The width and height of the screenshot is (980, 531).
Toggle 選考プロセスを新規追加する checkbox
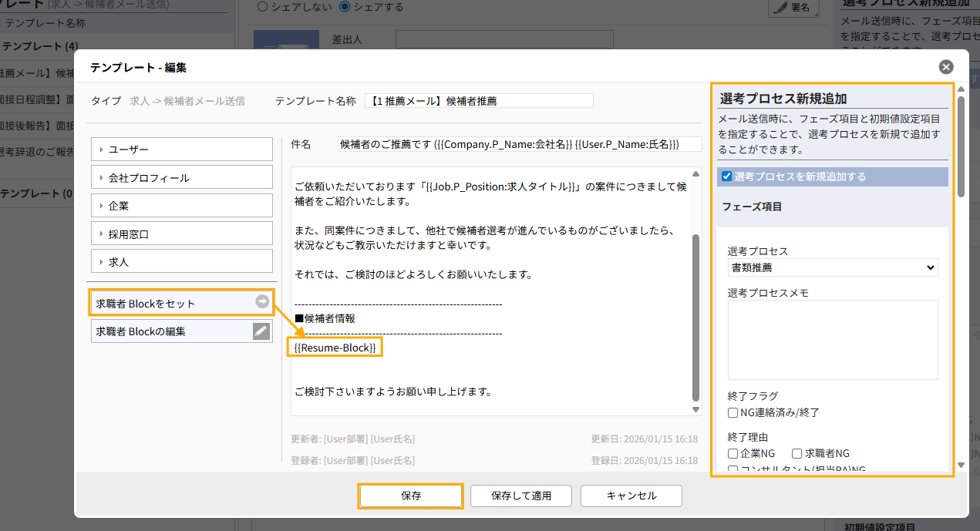click(726, 176)
